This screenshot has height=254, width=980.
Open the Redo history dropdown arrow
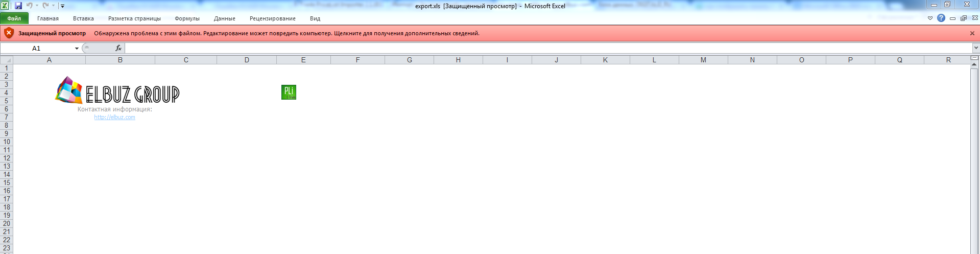[53, 6]
